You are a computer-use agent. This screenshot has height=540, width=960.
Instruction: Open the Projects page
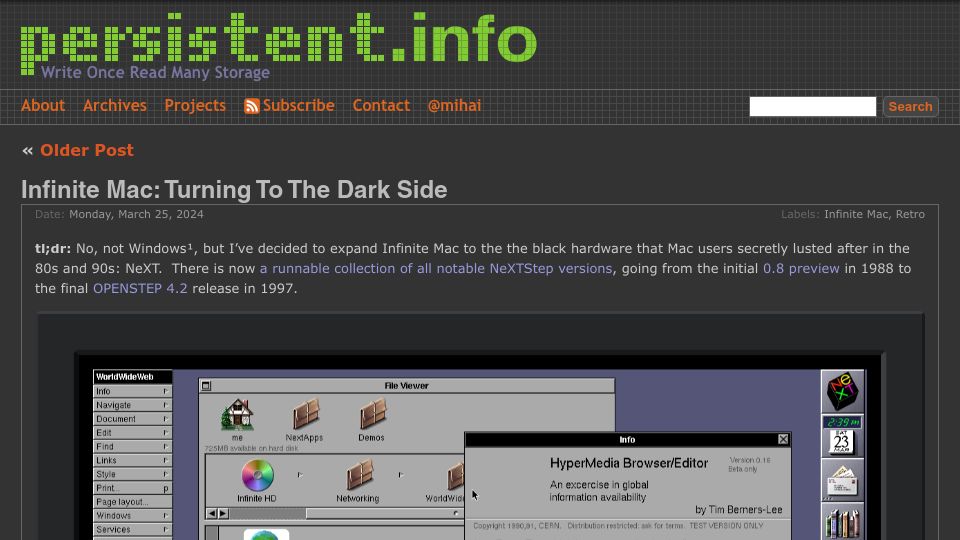click(x=195, y=106)
